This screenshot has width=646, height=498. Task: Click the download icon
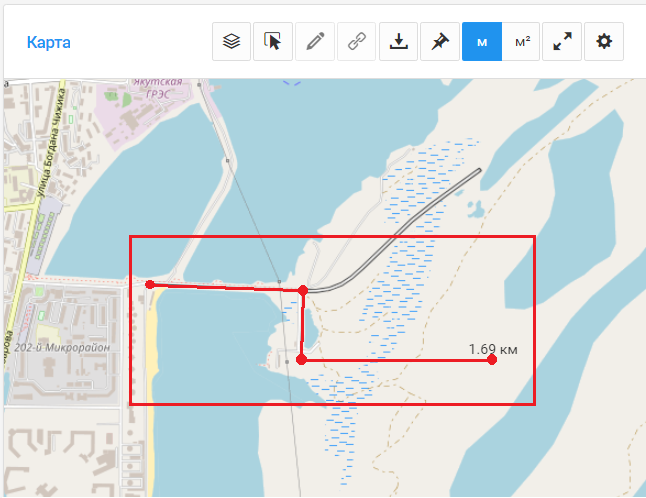(x=398, y=42)
